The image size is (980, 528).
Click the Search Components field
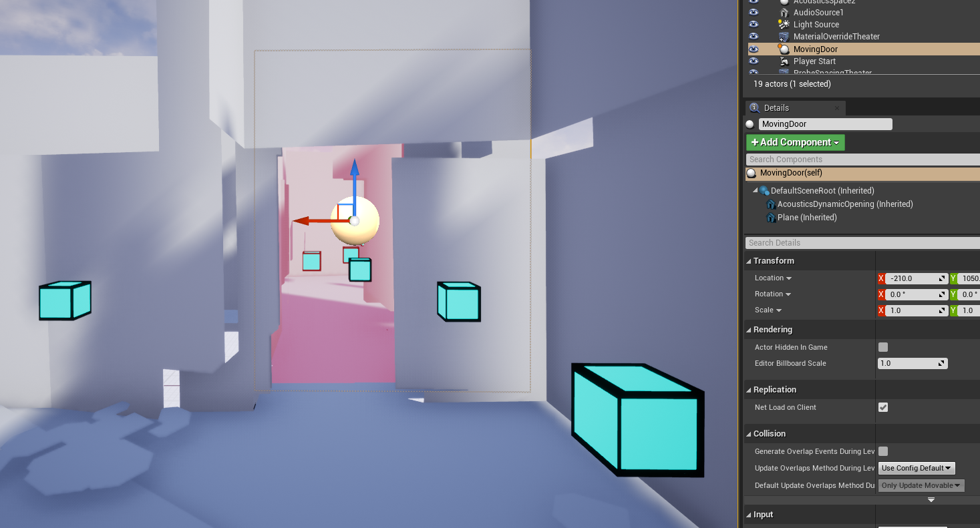tap(862, 160)
